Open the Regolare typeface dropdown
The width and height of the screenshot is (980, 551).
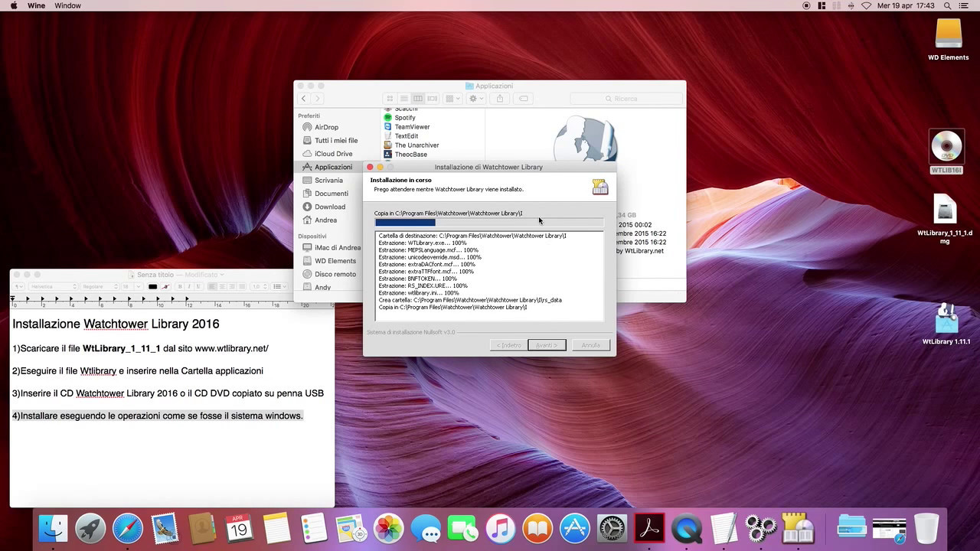[100, 287]
